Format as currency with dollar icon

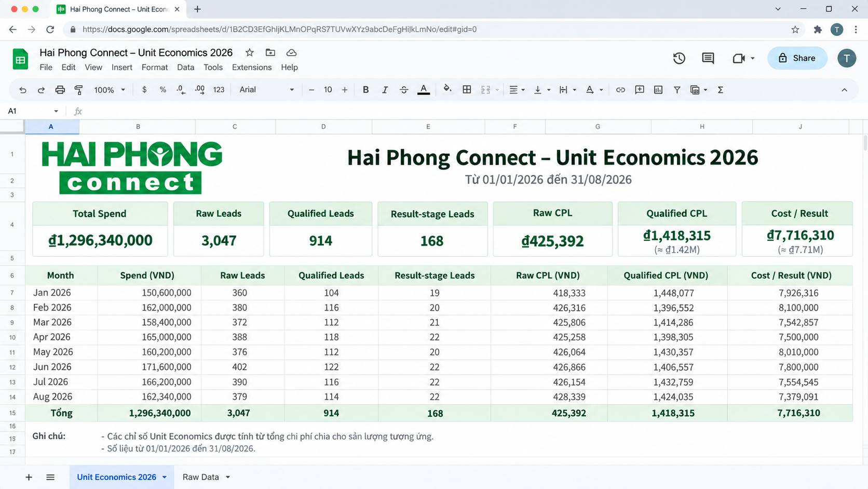coord(144,90)
